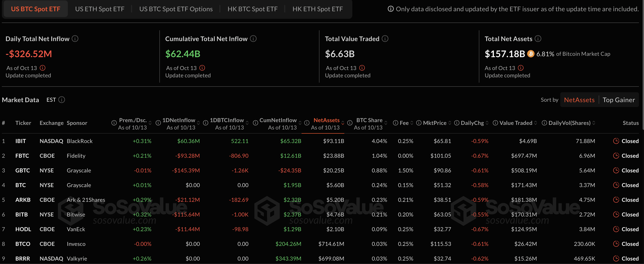Open the IBIT ticker link
This screenshot has width=644, height=264.
click(20, 141)
